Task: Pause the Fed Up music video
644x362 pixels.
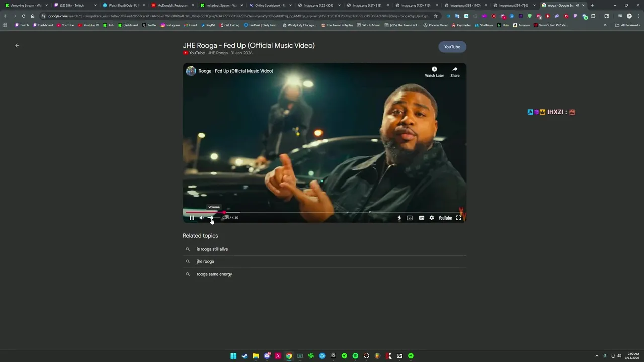Action: coord(192,218)
